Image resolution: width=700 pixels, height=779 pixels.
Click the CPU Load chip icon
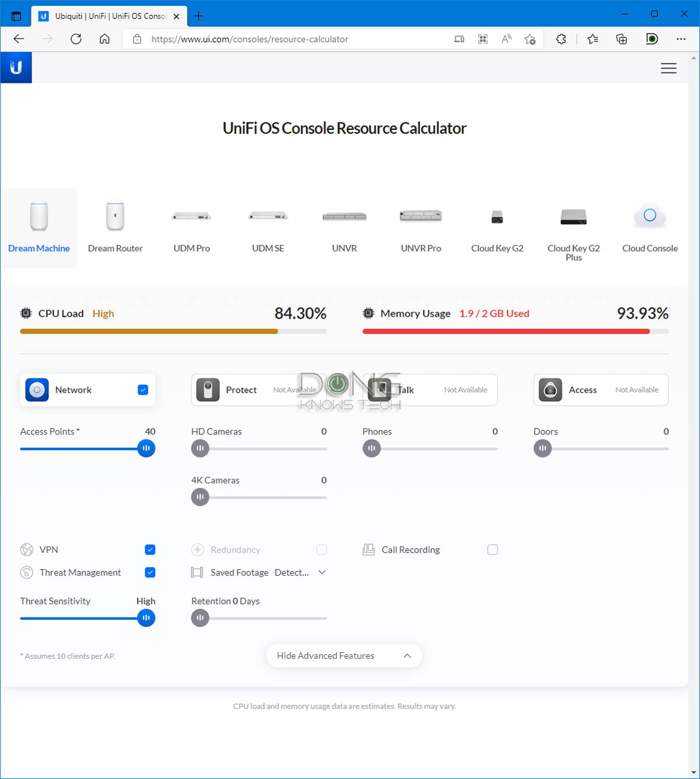tap(26, 313)
